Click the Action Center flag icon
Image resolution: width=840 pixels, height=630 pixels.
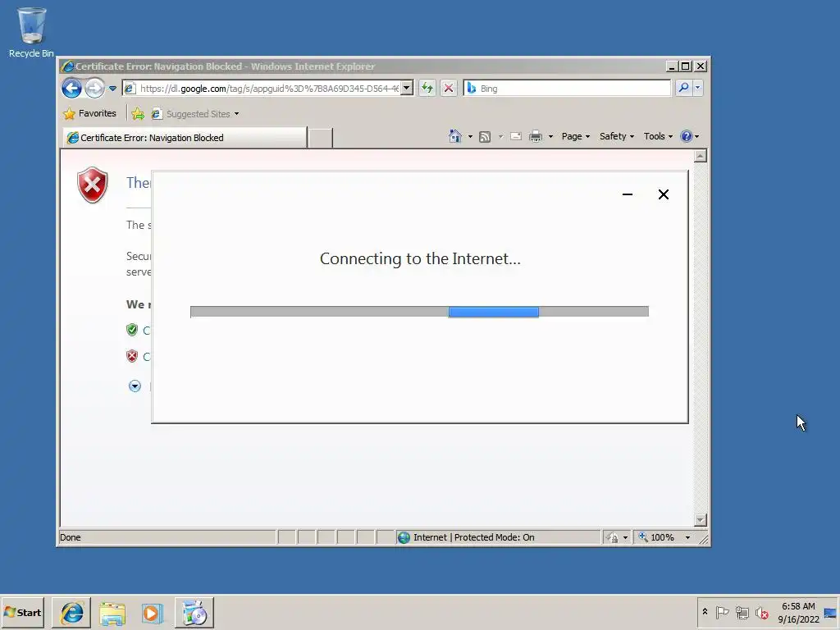point(722,612)
